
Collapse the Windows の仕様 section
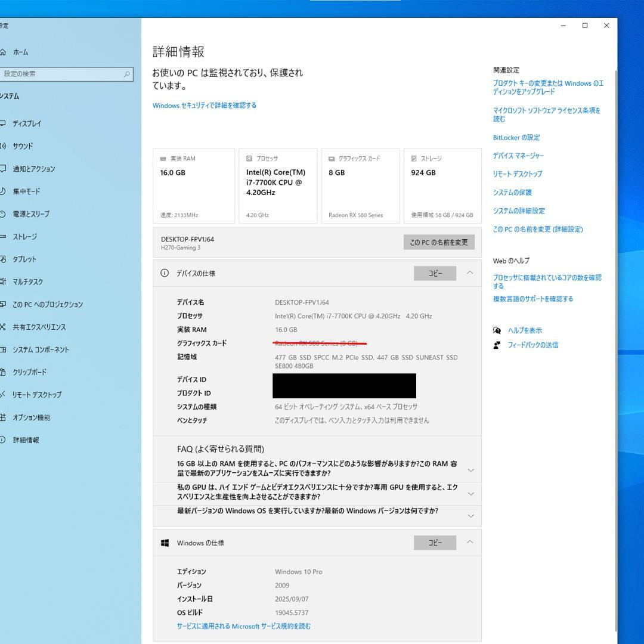point(470,543)
